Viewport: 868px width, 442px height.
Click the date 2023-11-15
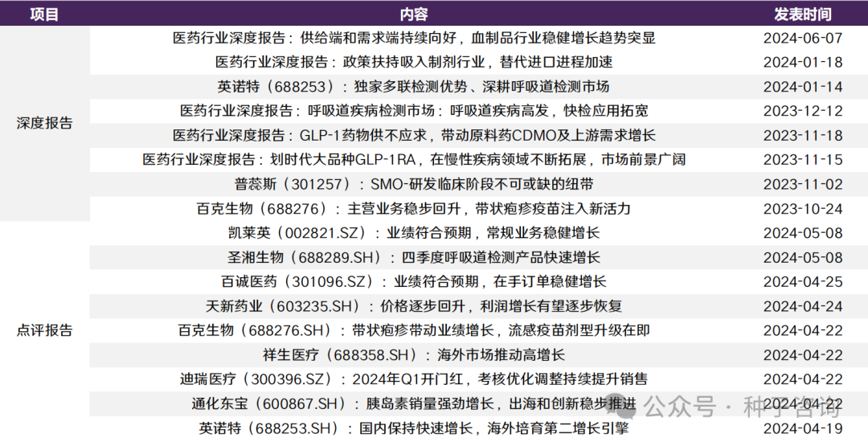[x=803, y=159]
